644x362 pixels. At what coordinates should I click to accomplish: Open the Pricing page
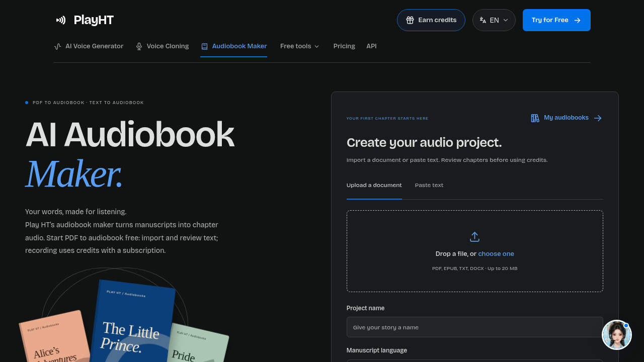344,46
